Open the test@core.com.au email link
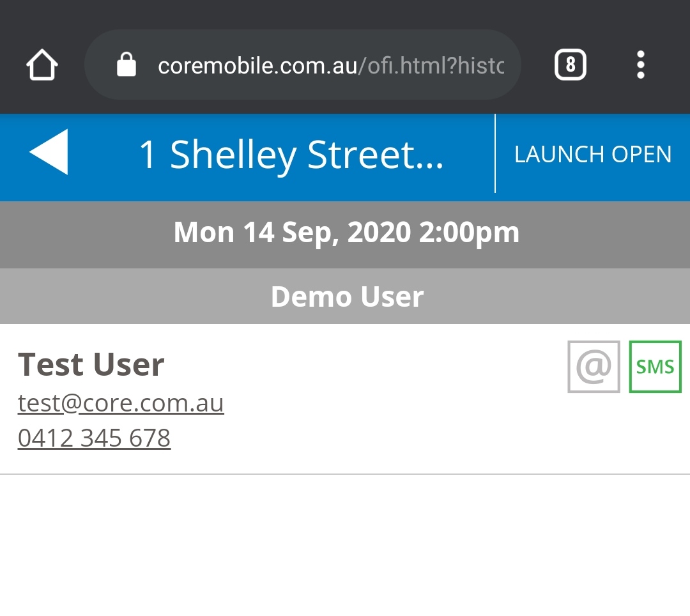 click(121, 403)
